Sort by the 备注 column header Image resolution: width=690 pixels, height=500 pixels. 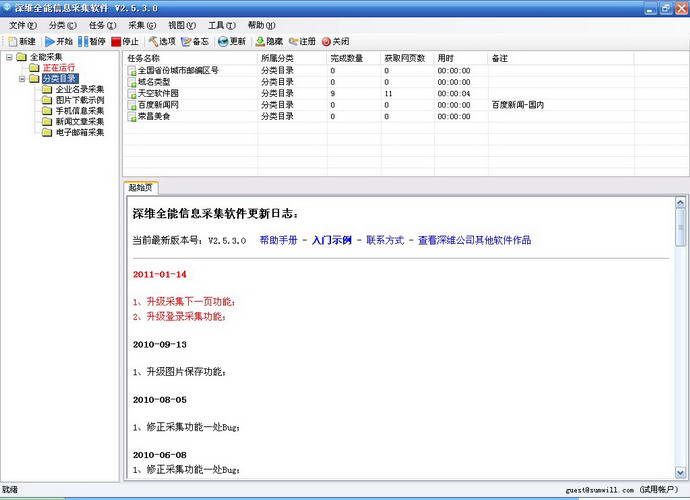561,58
